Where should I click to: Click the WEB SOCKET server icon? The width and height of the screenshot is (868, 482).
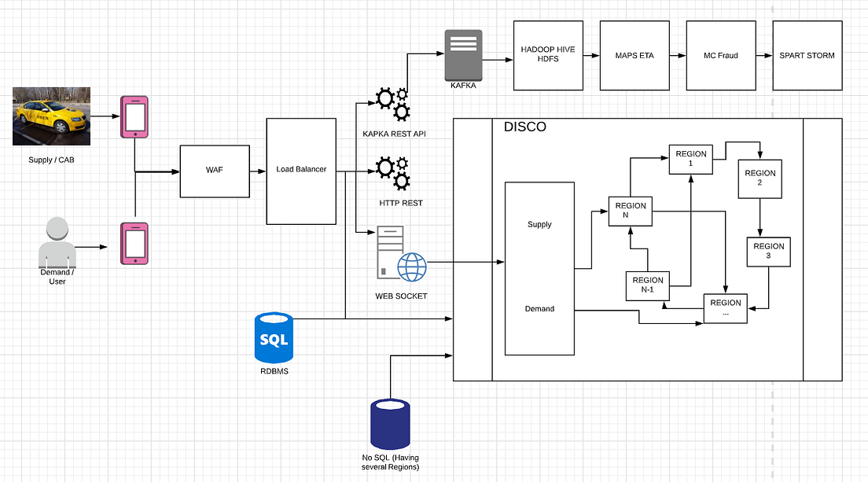tap(389, 252)
